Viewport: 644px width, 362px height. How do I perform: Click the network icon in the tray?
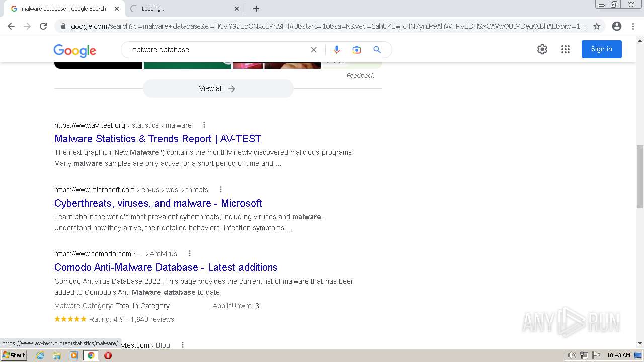(x=584, y=355)
